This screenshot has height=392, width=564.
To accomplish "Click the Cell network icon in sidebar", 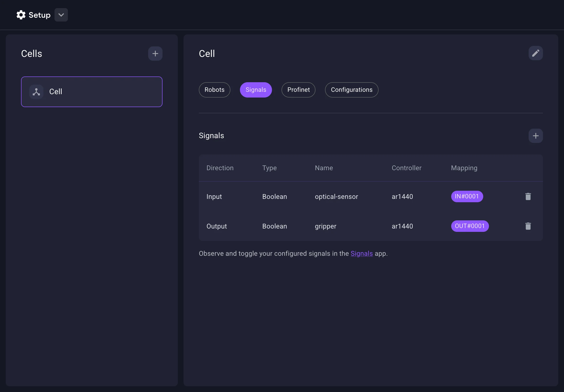I will [36, 92].
